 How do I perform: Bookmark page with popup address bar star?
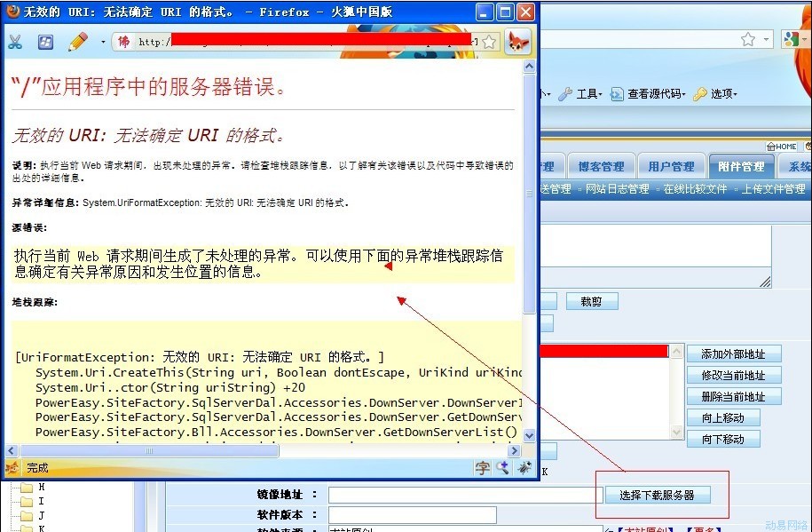tap(488, 42)
